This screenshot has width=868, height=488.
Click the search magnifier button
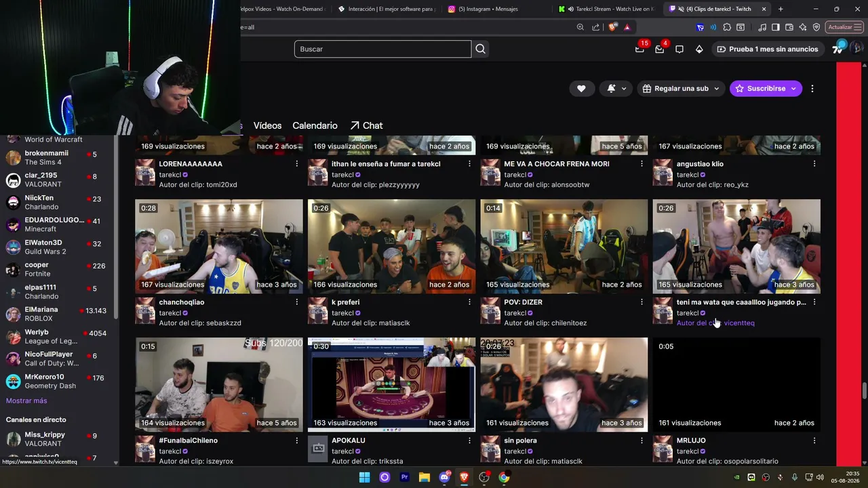coord(480,49)
